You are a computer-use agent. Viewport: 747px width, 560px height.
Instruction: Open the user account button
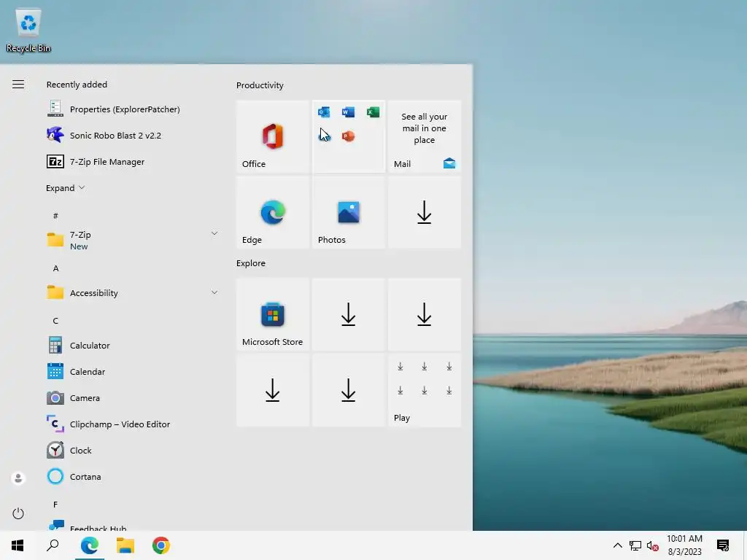[x=18, y=478]
